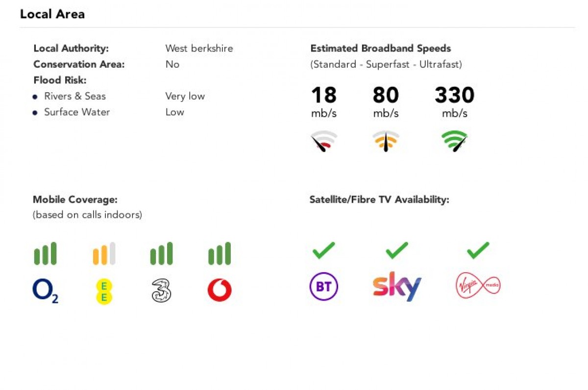Image resolution: width=588 pixels, height=390 pixels.
Task: Click the Rivers & Seas flood risk item
Action: (74, 96)
